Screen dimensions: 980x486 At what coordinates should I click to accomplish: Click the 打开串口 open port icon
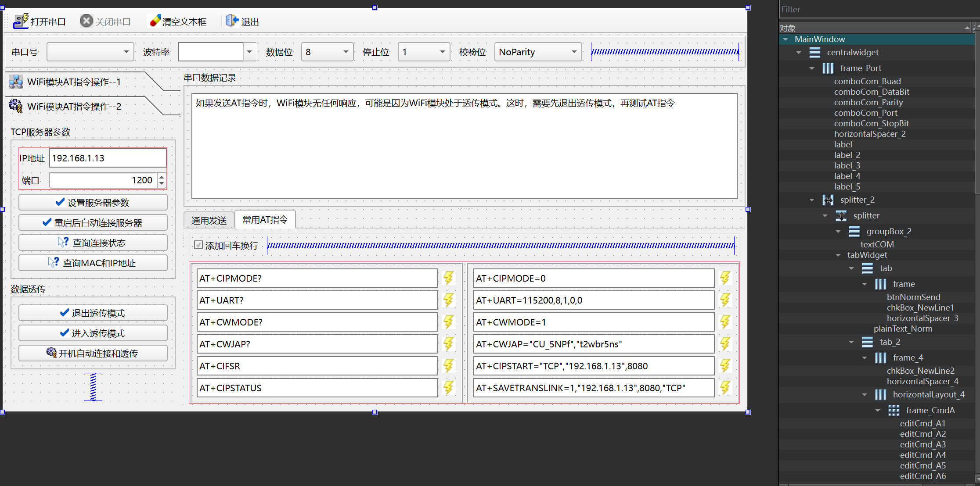[20, 21]
